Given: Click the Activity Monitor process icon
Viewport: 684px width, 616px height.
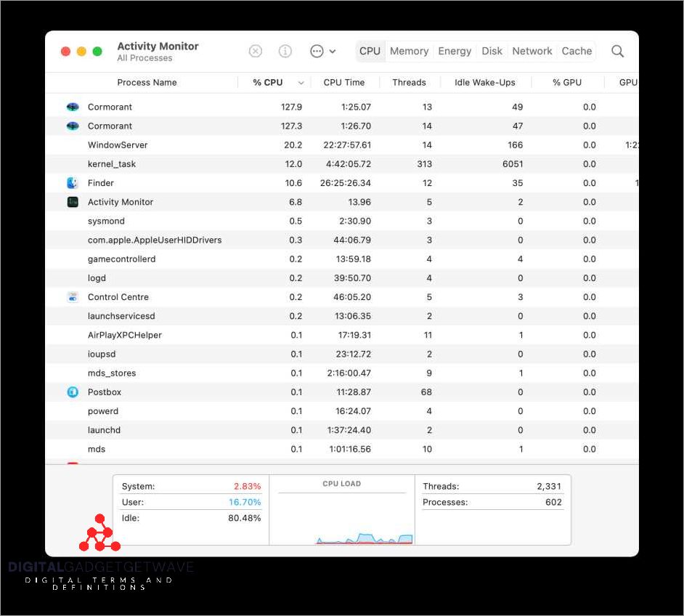Looking at the screenshot, I should (x=73, y=202).
